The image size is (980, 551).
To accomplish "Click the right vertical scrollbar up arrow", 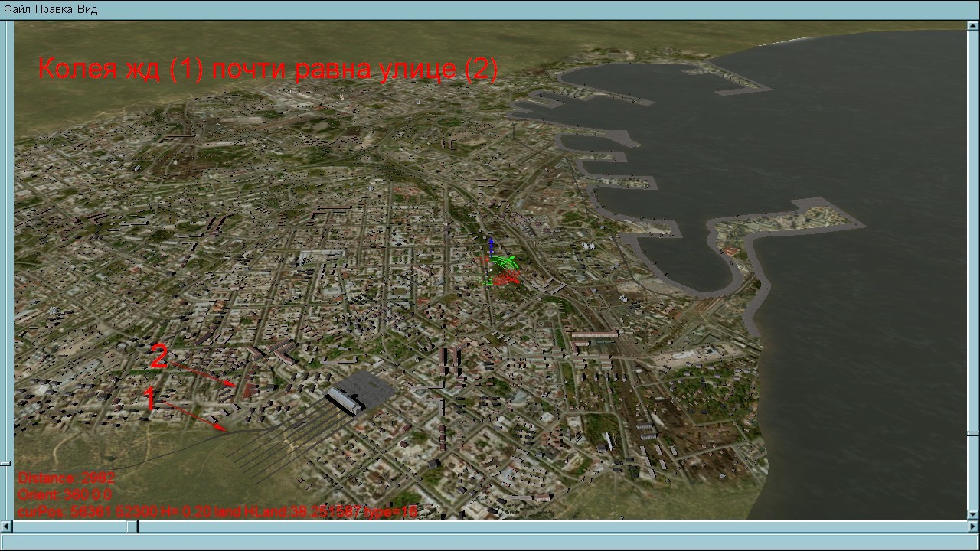I will coord(973,27).
